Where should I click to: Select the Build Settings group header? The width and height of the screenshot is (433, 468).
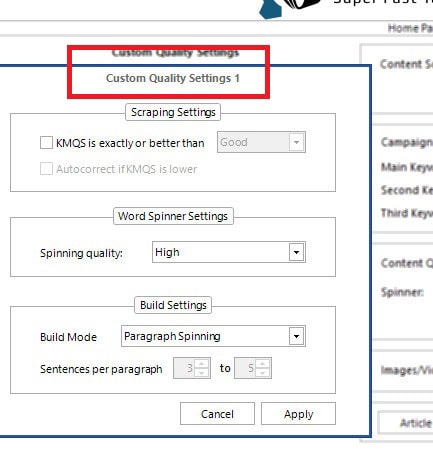(173, 305)
